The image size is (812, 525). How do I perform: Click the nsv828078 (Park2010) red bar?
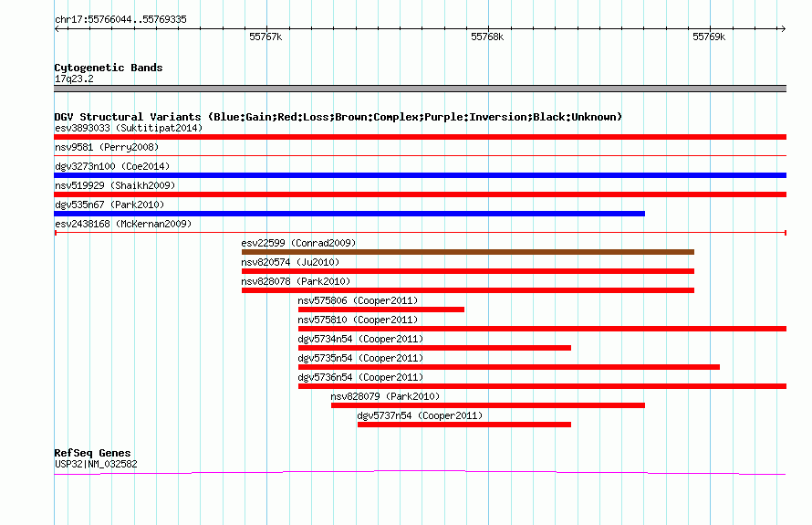pyautogui.click(x=468, y=290)
